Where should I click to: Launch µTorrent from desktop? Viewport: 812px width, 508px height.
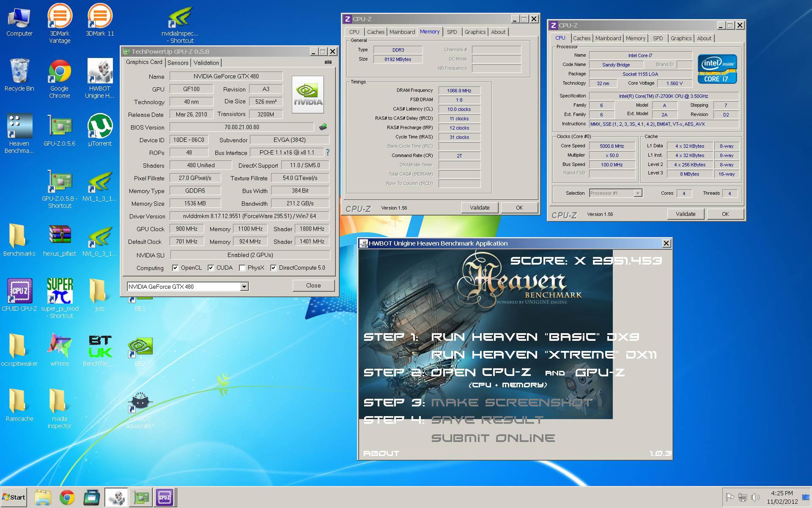(x=100, y=130)
